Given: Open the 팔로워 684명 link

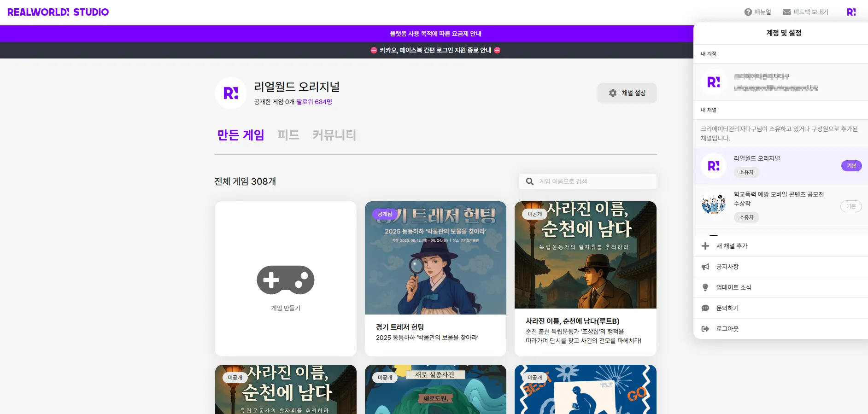Looking at the screenshot, I should point(314,102).
